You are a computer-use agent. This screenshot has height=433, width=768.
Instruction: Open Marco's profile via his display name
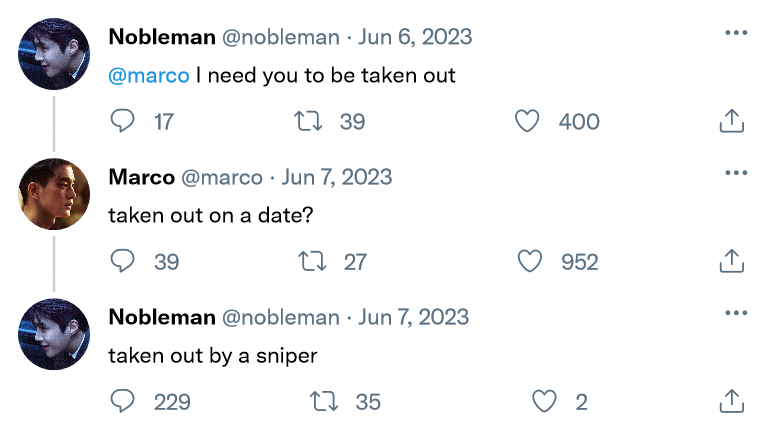pyautogui.click(x=142, y=177)
